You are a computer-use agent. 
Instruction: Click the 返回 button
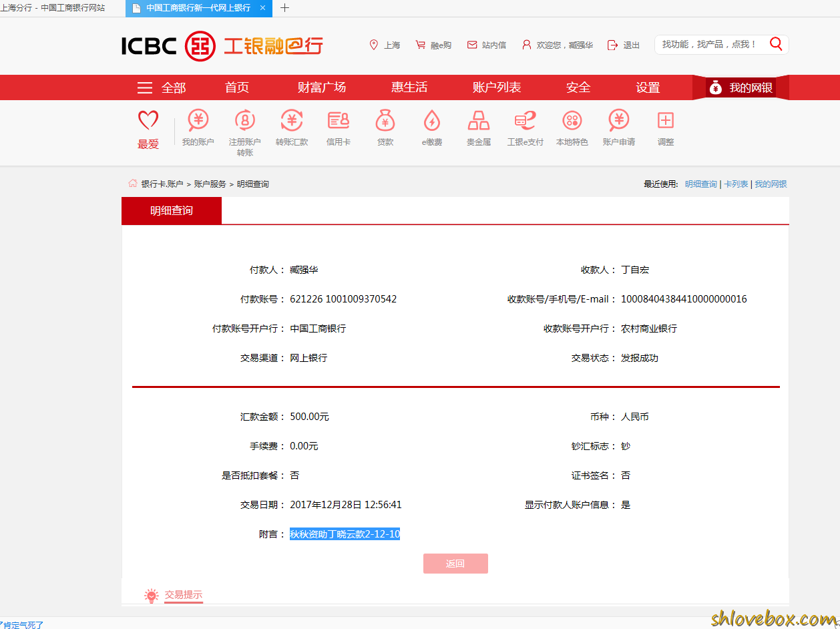[x=455, y=564]
